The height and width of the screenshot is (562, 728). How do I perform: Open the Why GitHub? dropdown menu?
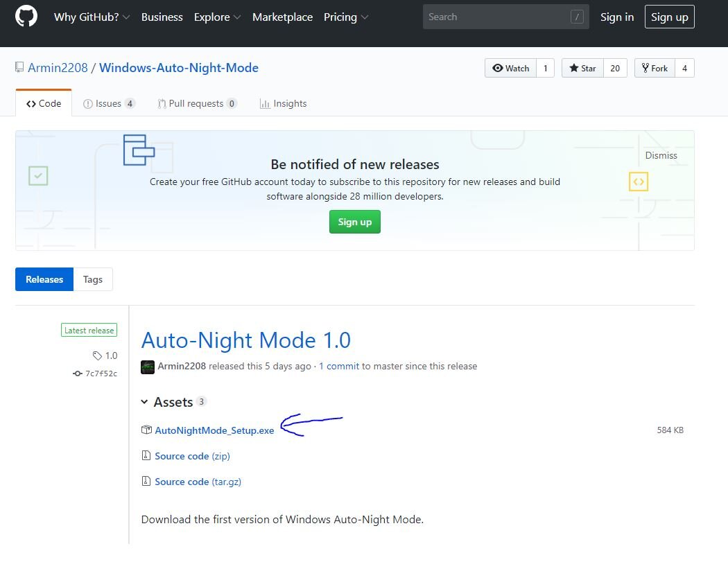coord(92,17)
